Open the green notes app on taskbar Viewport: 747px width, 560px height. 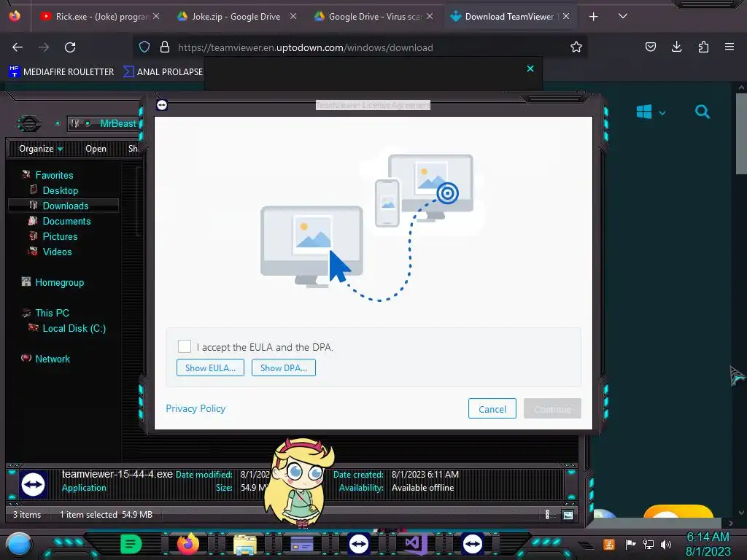[x=131, y=543]
